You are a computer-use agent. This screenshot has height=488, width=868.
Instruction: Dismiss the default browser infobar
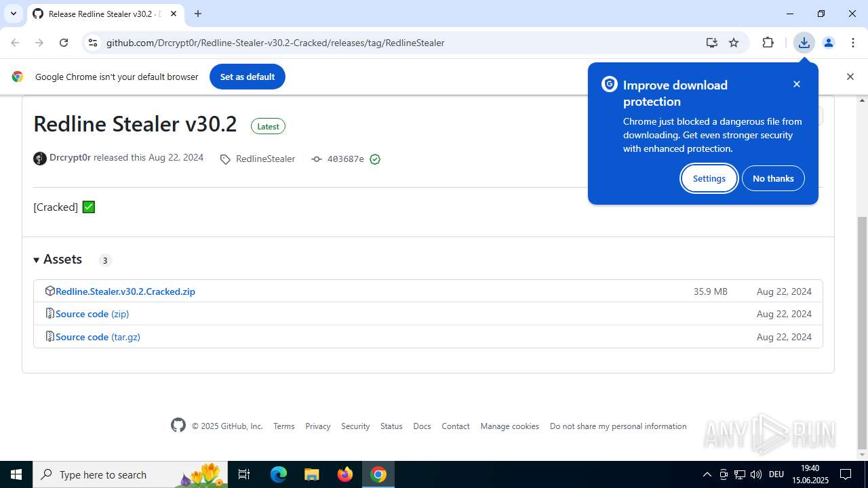pyautogui.click(x=850, y=77)
